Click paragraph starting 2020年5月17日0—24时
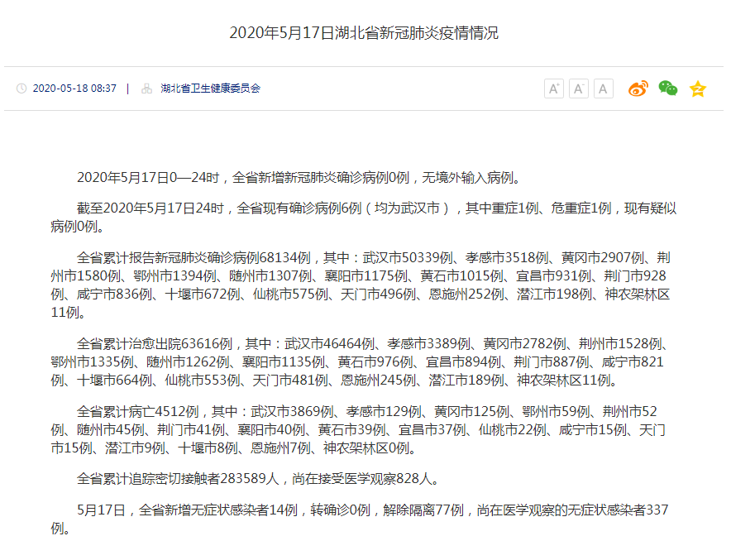 click(x=299, y=178)
